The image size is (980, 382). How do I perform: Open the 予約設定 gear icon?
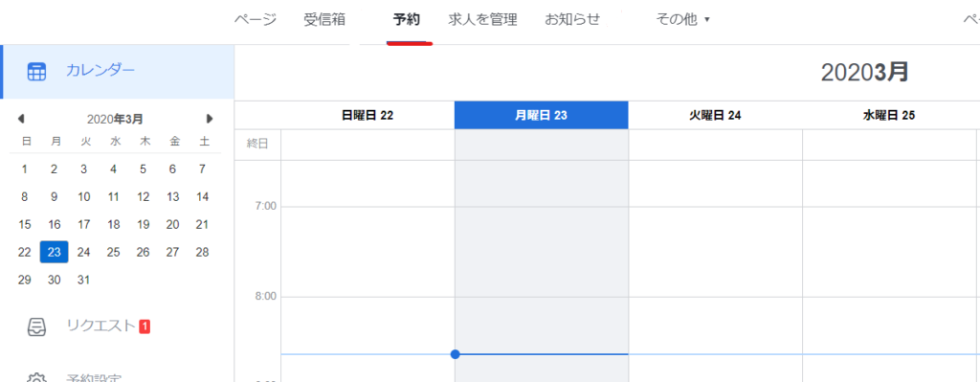click(36, 378)
